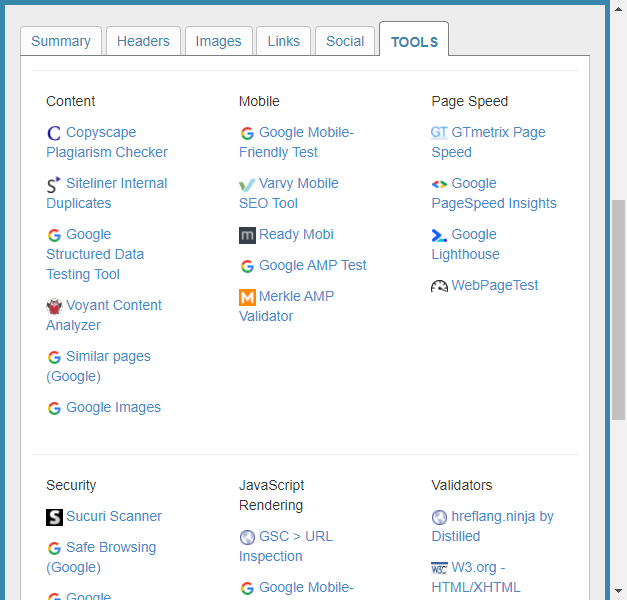Click the Voyant Content Analyzer owl icon
Image resolution: width=627 pixels, height=600 pixels.
tap(54, 306)
